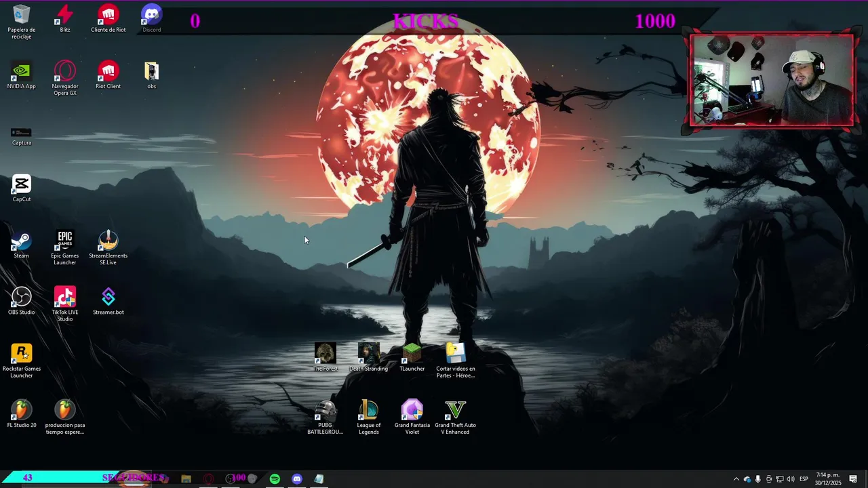Click the webcam overlay thumbnail

coord(772,80)
